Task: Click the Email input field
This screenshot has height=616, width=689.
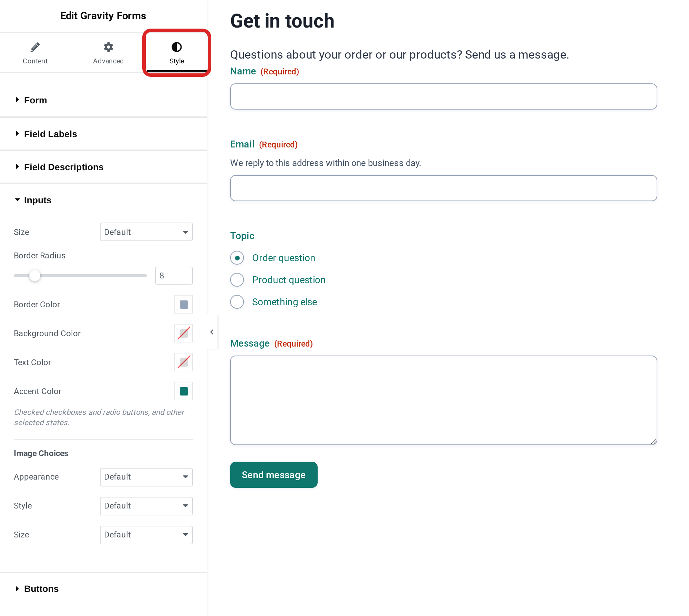Action: 444,188
